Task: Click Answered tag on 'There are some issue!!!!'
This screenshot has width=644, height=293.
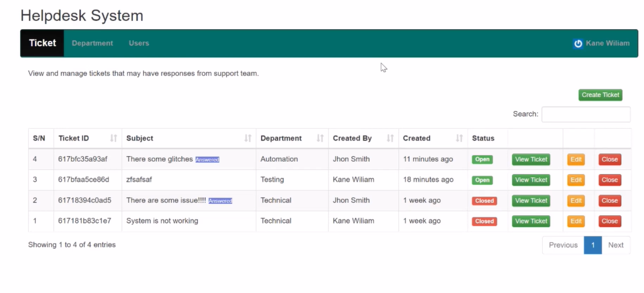Action: coord(220,201)
